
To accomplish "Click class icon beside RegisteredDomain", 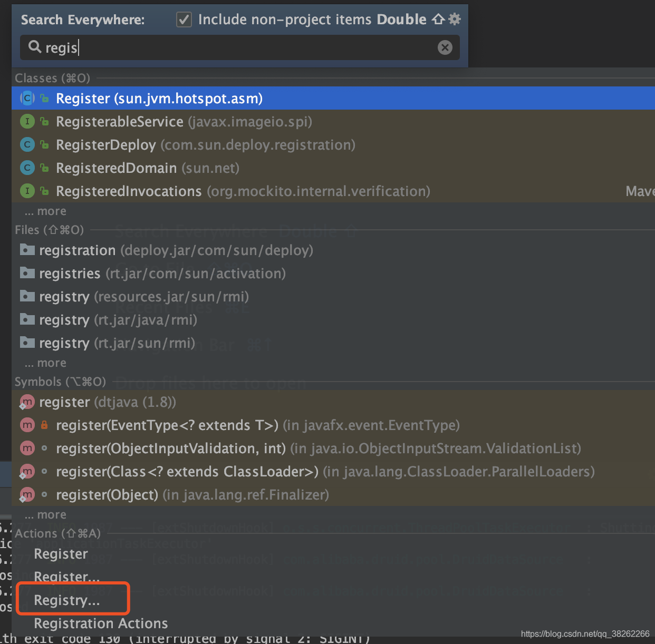I will pos(27,168).
